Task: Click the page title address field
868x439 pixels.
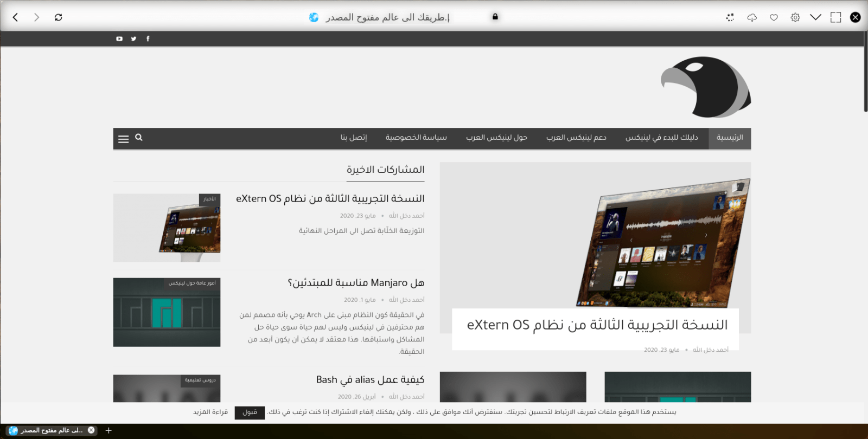Action: click(x=387, y=17)
